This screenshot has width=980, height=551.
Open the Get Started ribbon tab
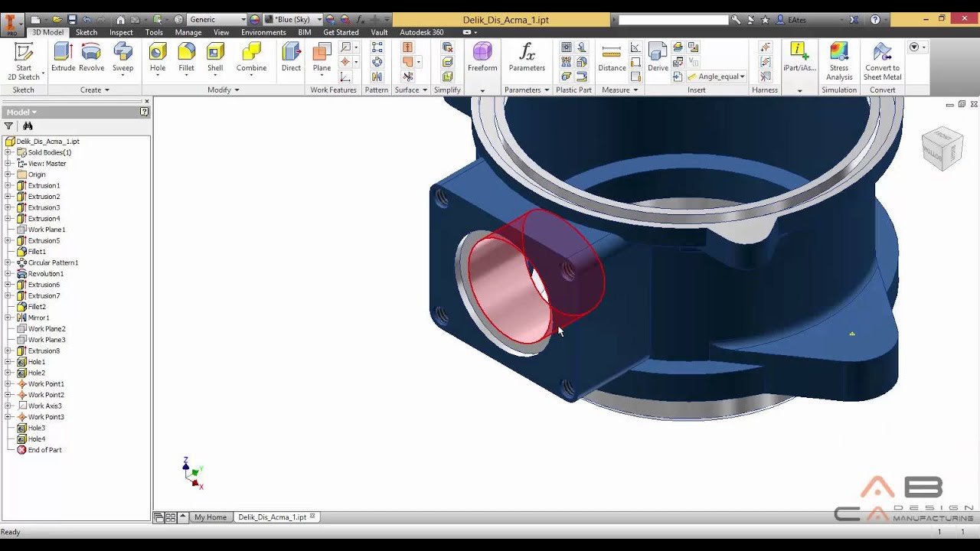341,32
